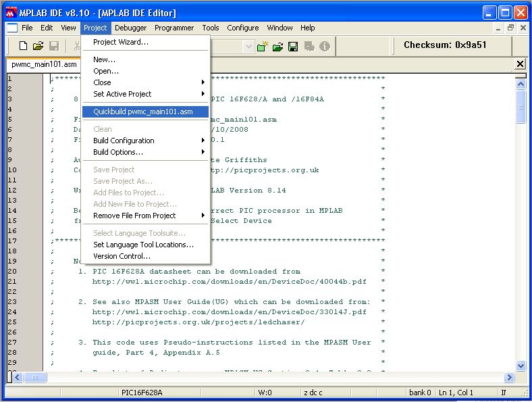Open the Configure menu
The height and width of the screenshot is (402, 532).
[242, 28]
